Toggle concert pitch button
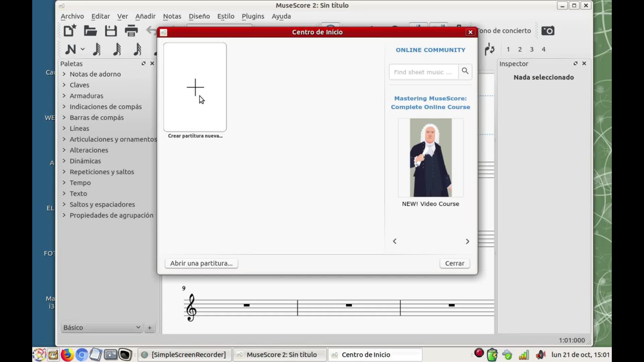Screen dimensions: 644x362 [x=505, y=31]
